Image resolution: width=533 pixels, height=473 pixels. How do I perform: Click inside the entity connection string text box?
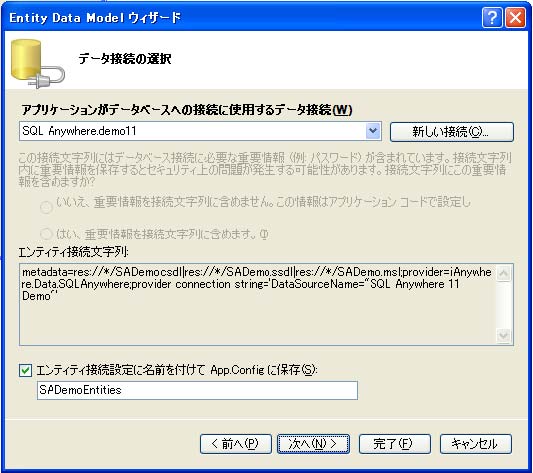coord(258,304)
